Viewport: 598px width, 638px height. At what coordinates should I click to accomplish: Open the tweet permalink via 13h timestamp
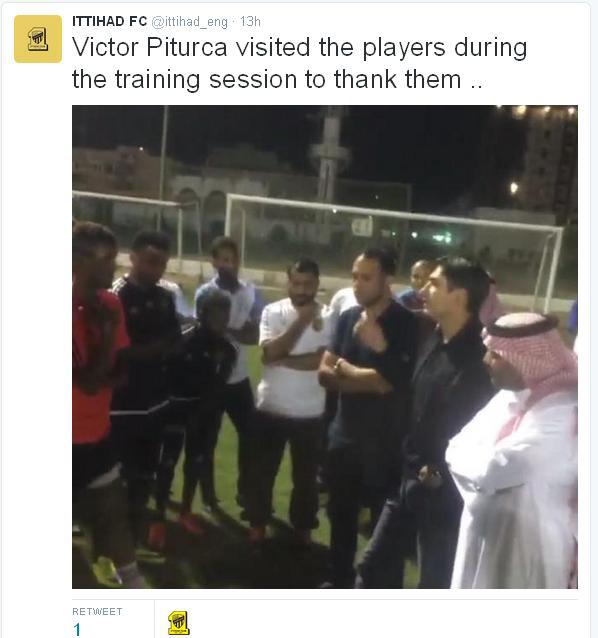coord(250,21)
